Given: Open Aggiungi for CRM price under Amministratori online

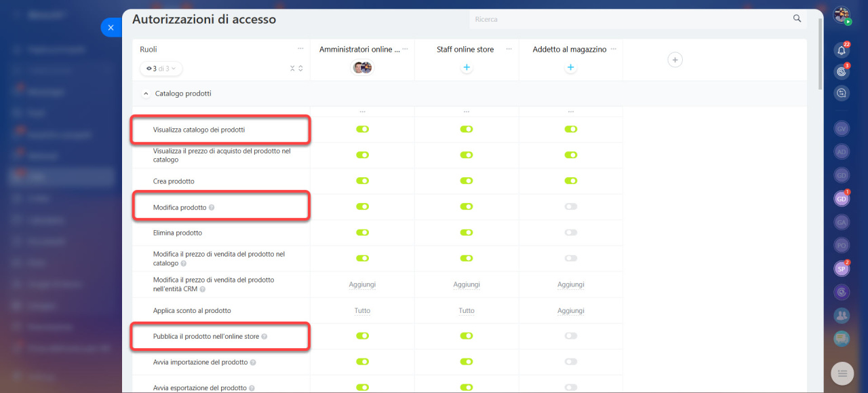Looking at the screenshot, I should coord(362,284).
